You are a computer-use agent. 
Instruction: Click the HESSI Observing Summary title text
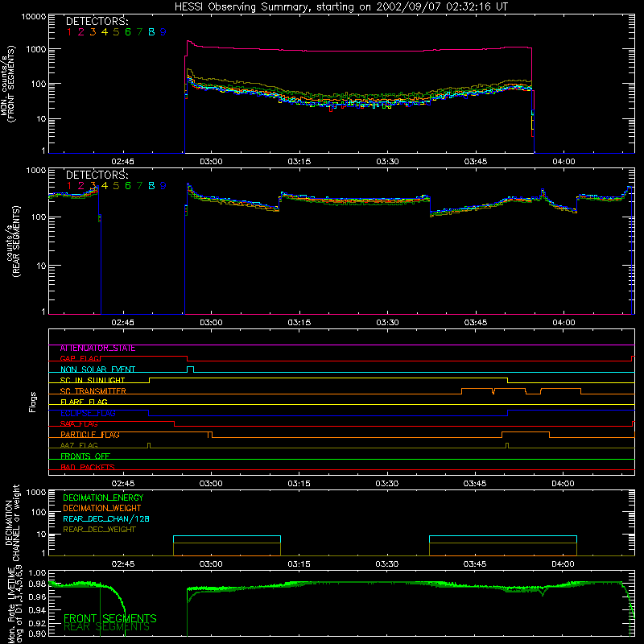(x=341, y=7)
